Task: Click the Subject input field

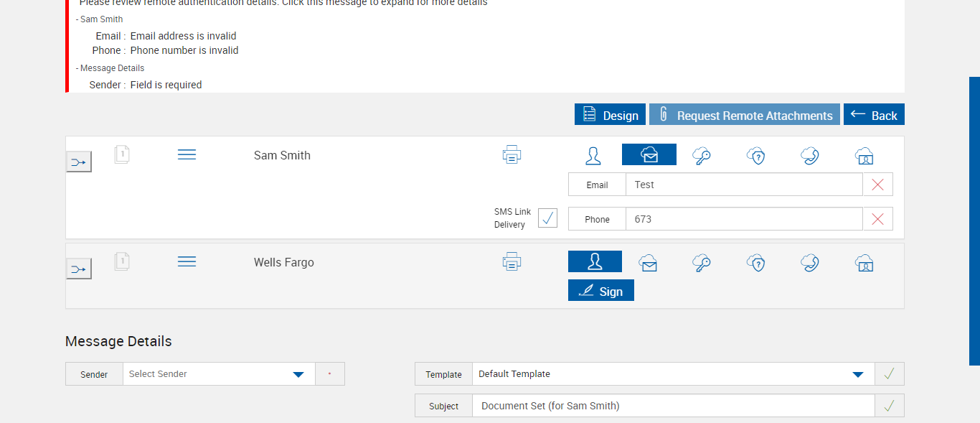Action: coord(673,406)
